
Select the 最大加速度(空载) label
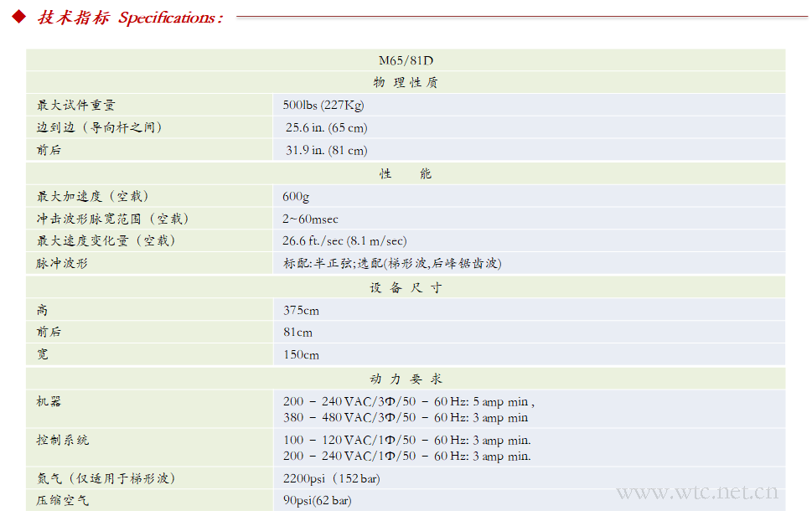coord(93,196)
